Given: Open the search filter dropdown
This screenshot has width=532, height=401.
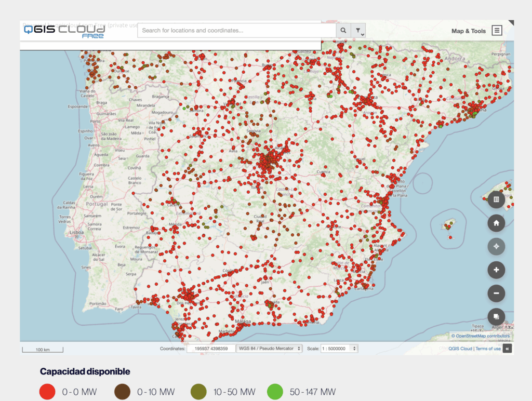Looking at the screenshot, I should point(358,31).
